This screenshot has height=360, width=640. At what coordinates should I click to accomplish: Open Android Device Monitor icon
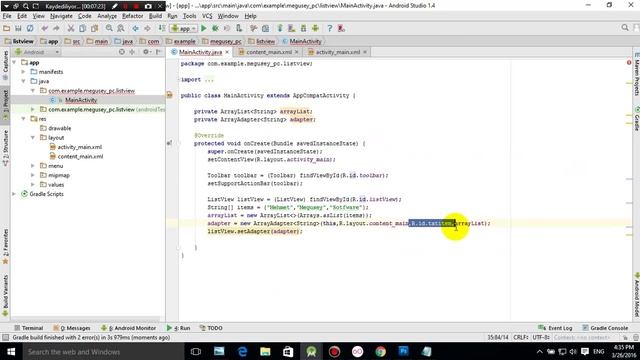tap(315, 28)
